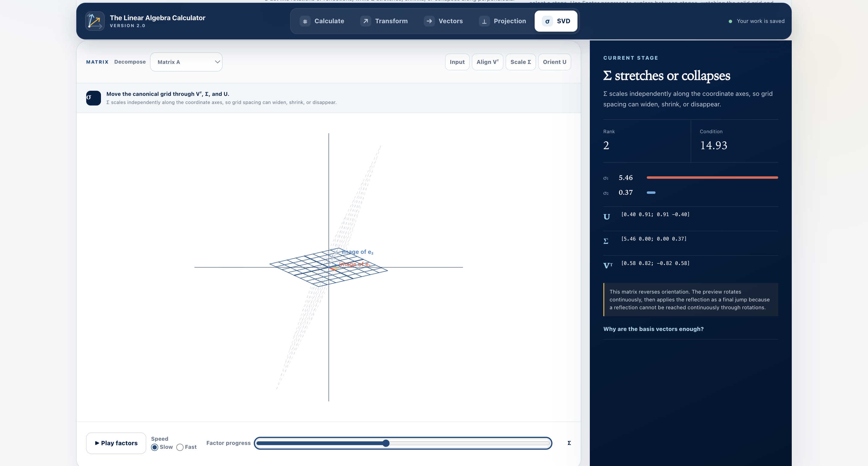The image size is (868, 466).
Task: Click the σ₁ value 5.46
Action: point(626,178)
